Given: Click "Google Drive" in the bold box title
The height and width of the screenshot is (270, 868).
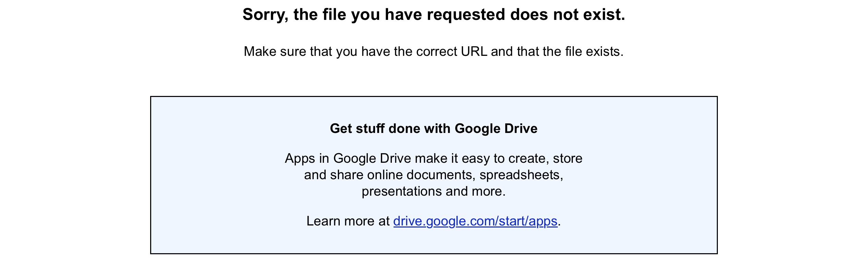Looking at the screenshot, I should (496, 128).
